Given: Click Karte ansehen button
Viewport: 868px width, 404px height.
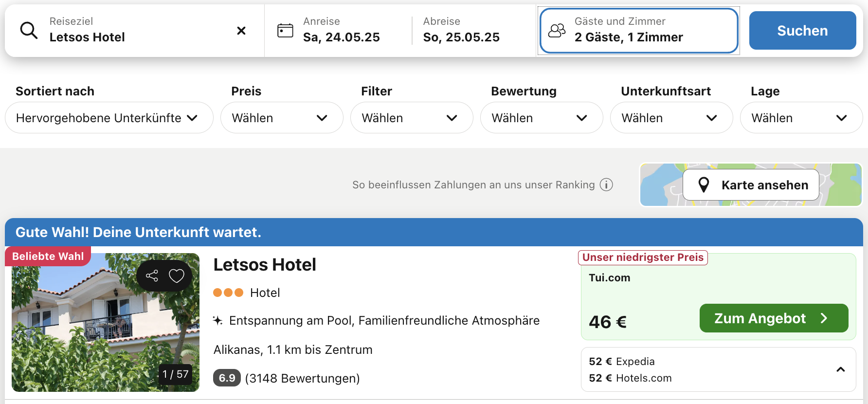Looking at the screenshot, I should [751, 185].
